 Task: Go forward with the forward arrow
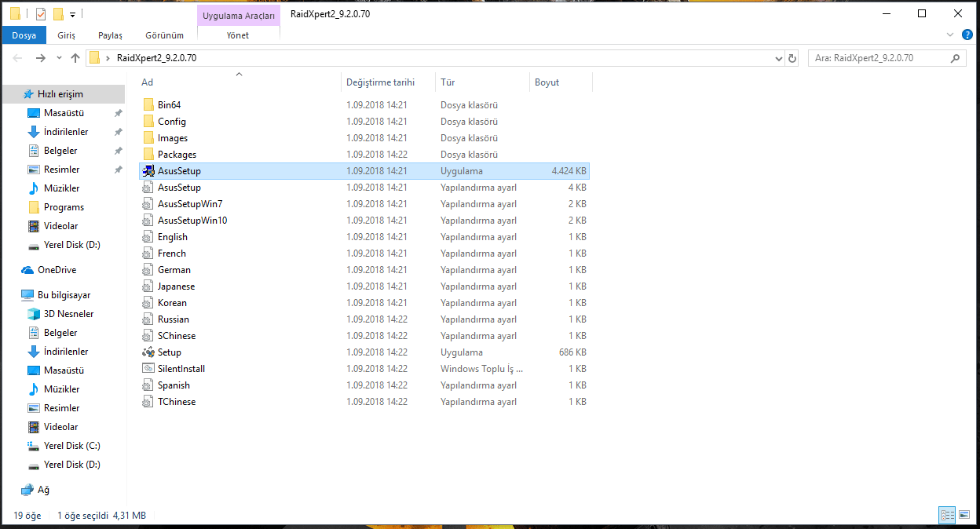coord(41,58)
